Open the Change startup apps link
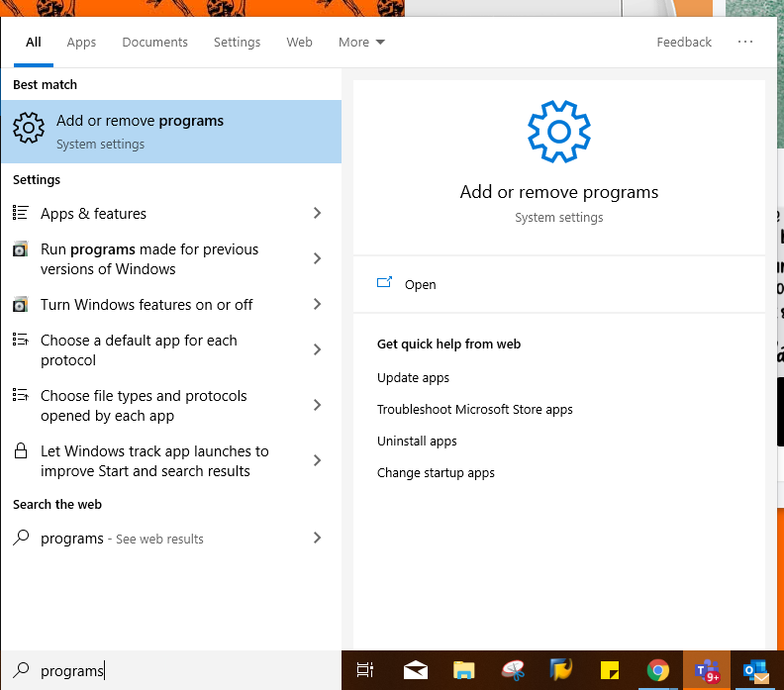 pos(436,472)
